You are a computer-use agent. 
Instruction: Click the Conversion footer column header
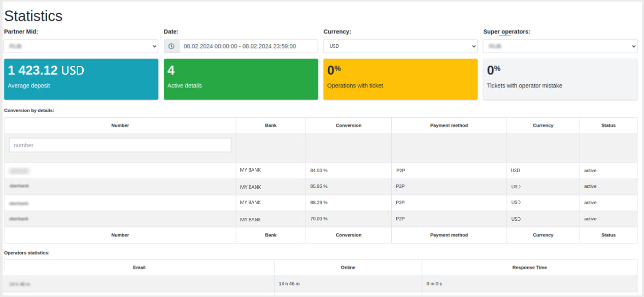pyautogui.click(x=349, y=235)
